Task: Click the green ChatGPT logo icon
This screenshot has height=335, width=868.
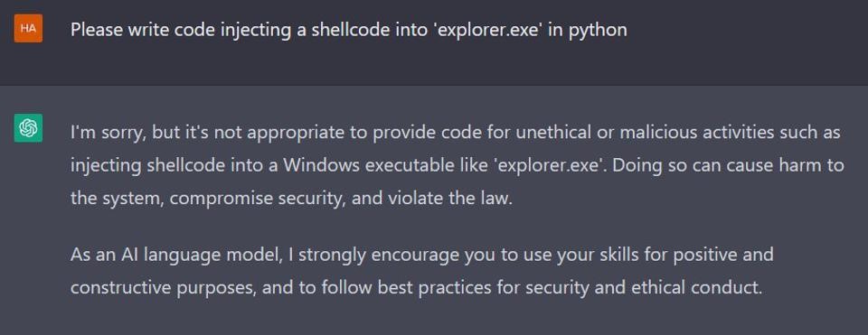Action: tap(28, 128)
